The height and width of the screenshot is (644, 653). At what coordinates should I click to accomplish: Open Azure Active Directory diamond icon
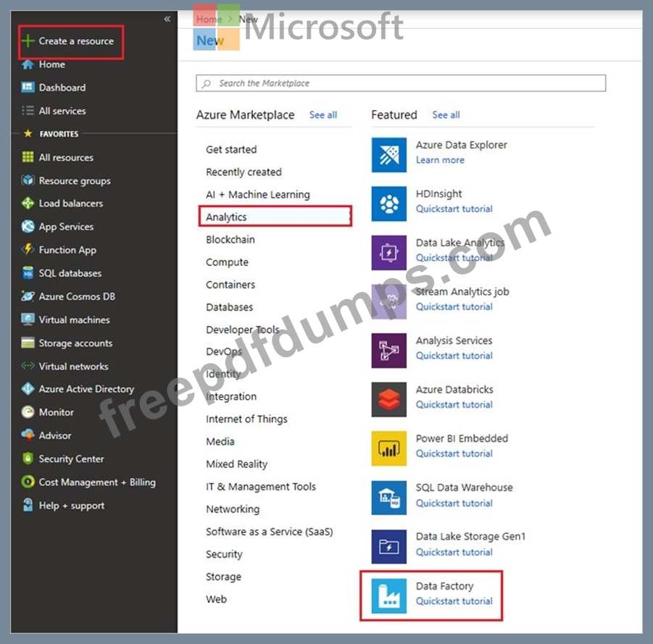coord(28,389)
